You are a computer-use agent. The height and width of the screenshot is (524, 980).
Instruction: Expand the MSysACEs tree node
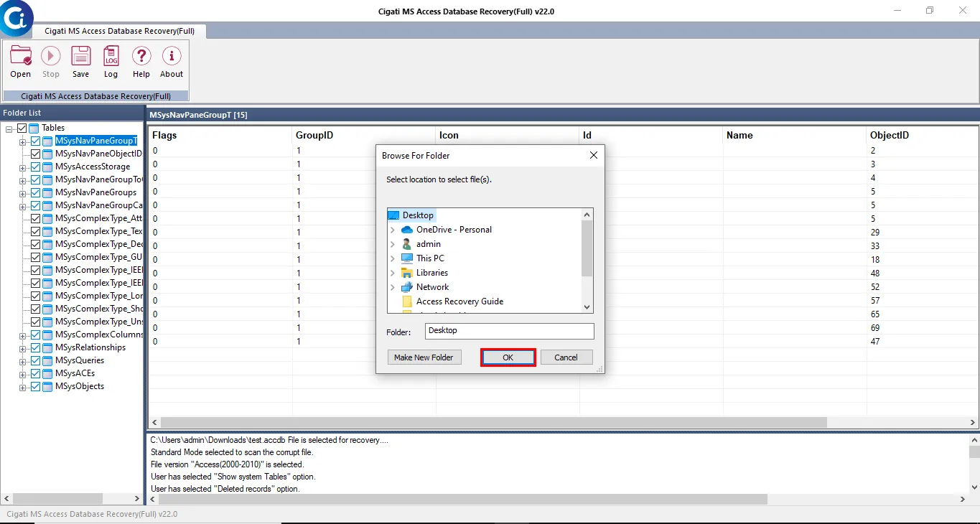pyautogui.click(x=23, y=374)
